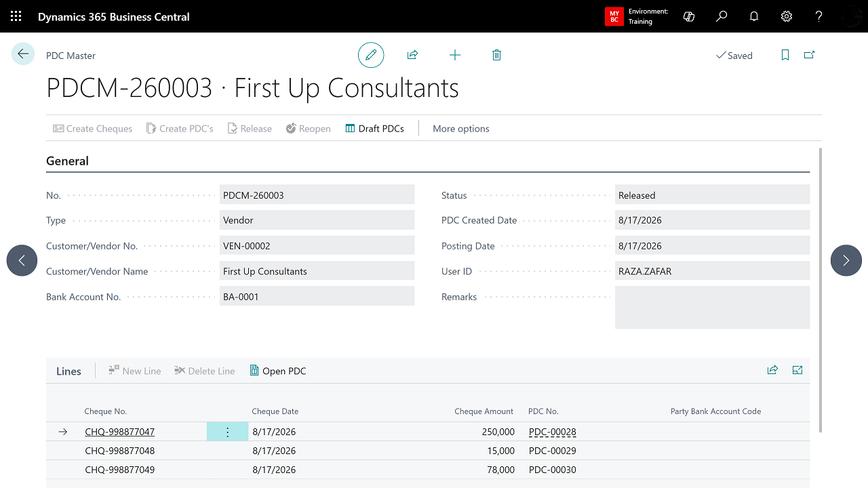Click cheque amount 250,000
Viewport: 868px width, 488px height.
pyautogui.click(x=498, y=432)
